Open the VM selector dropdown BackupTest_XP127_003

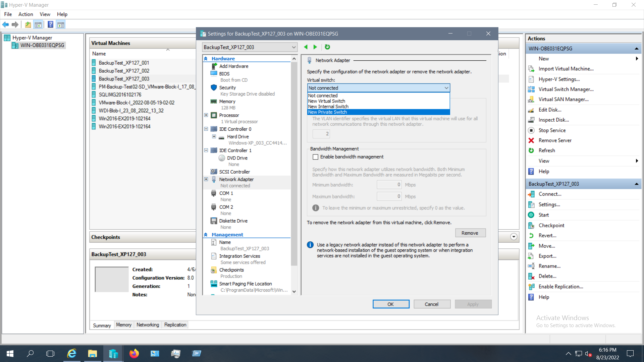pyautogui.click(x=250, y=47)
